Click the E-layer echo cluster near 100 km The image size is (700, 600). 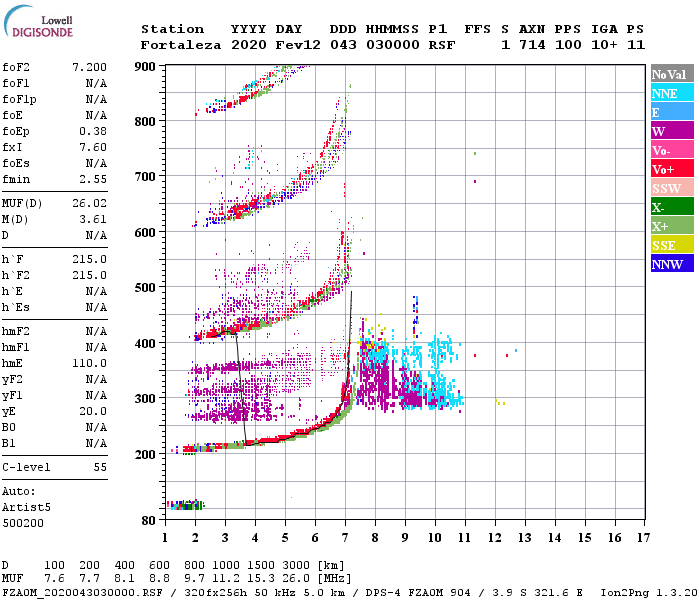[185, 505]
